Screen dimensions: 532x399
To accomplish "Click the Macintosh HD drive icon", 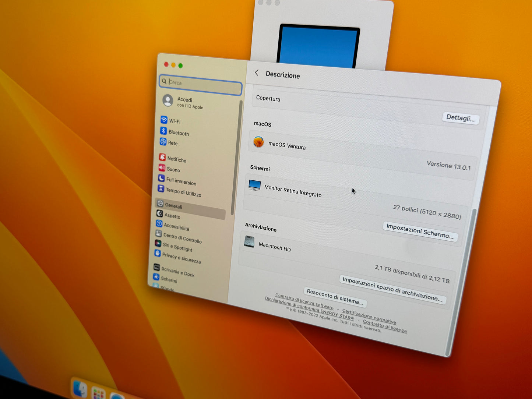I will tap(249, 242).
